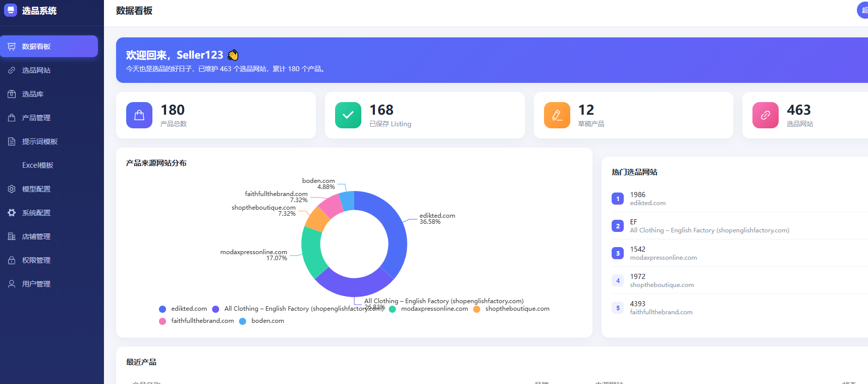Open faithfullthebrand.com rank 5 entry
The image size is (868, 384).
tap(739, 308)
